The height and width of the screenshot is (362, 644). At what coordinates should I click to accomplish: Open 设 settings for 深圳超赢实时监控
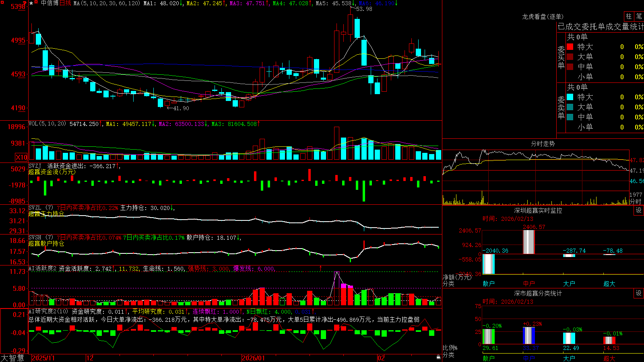tap(639, 210)
